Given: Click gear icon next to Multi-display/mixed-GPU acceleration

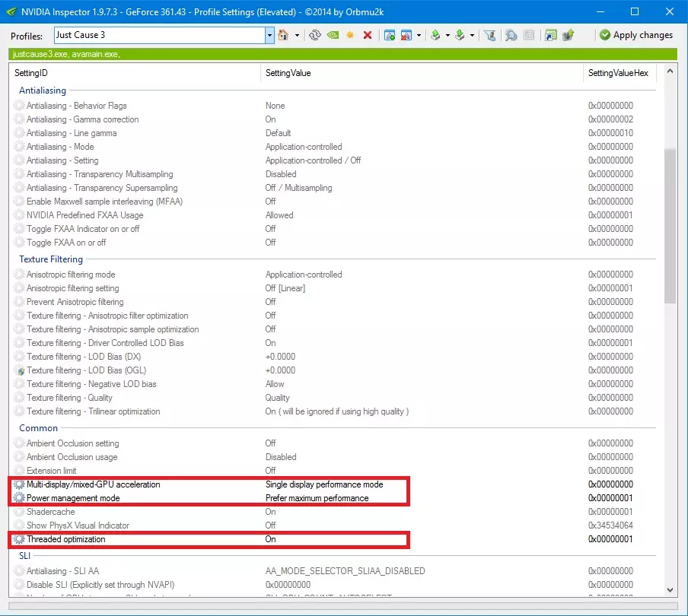Looking at the screenshot, I should (x=19, y=484).
